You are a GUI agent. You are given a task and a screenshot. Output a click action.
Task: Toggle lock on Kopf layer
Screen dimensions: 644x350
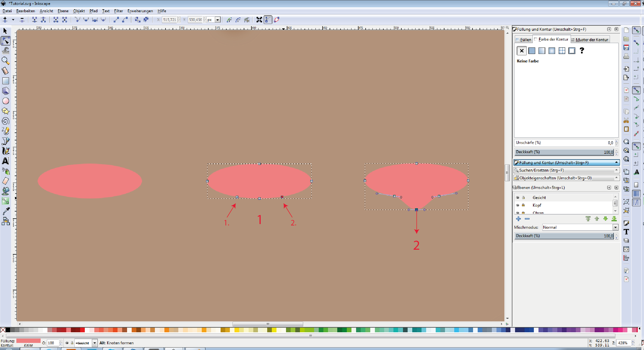click(523, 205)
